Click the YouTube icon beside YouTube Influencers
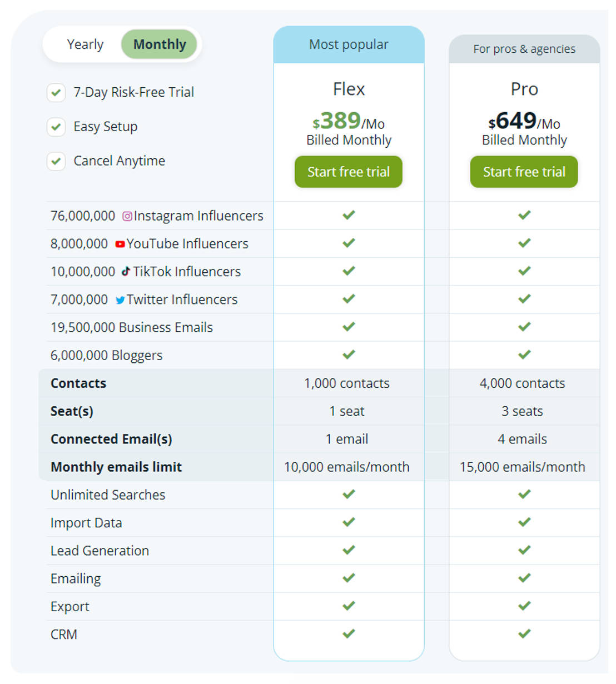This screenshot has height=684, width=616. pyautogui.click(x=120, y=244)
